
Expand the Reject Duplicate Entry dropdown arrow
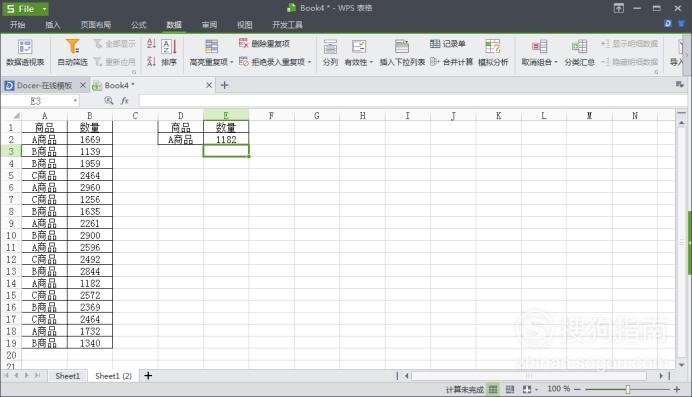pyautogui.click(x=309, y=62)
